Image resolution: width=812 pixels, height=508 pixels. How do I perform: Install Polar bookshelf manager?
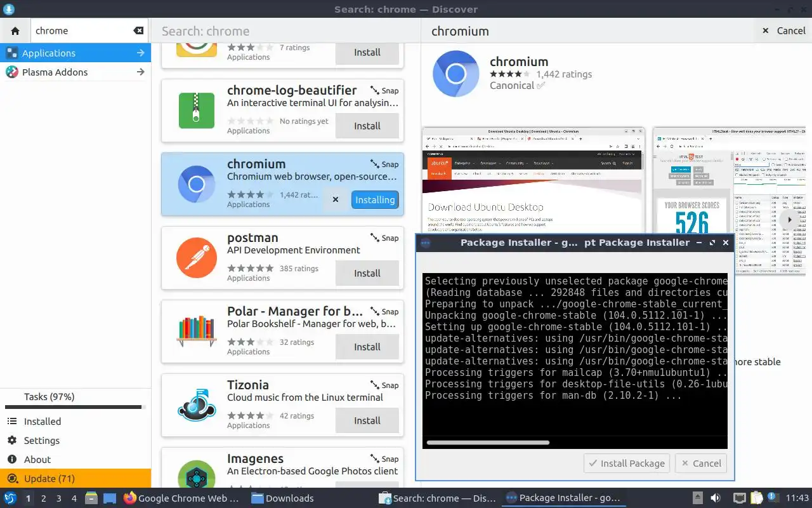[367, 347]
